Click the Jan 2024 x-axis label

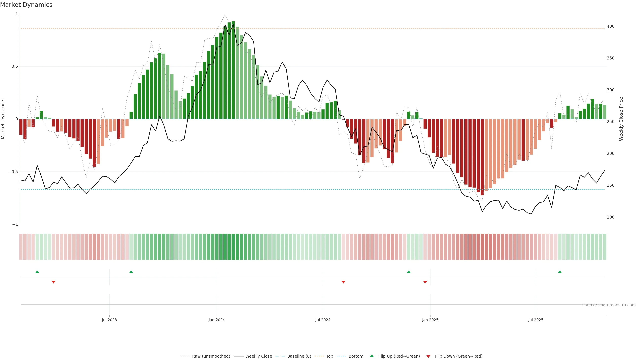point(217,320)
